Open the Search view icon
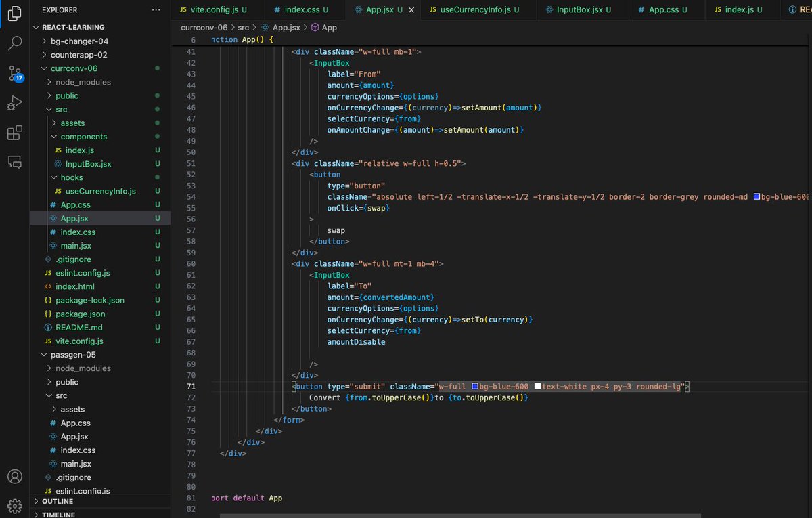The image size is (812, 518). pos(14,44)
